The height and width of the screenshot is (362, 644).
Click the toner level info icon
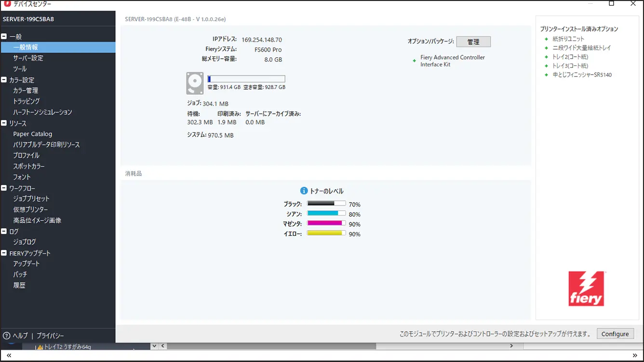pos(304,191)
